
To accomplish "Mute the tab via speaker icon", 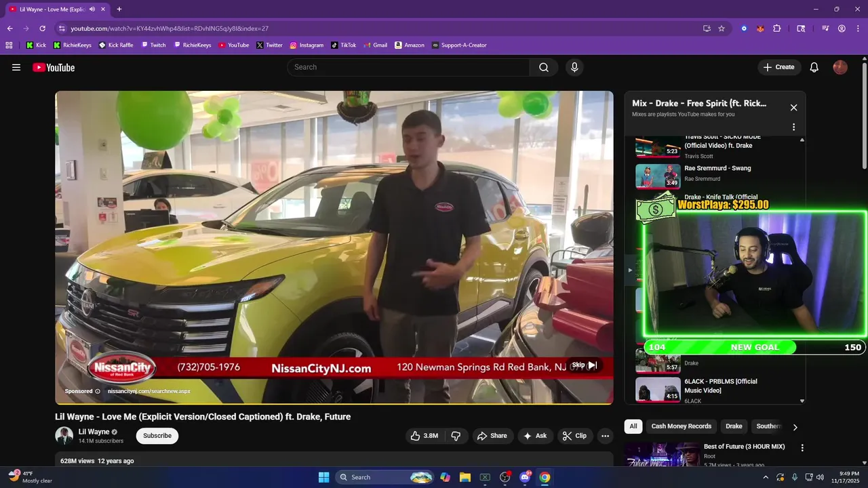I will (x=92, y=9).
